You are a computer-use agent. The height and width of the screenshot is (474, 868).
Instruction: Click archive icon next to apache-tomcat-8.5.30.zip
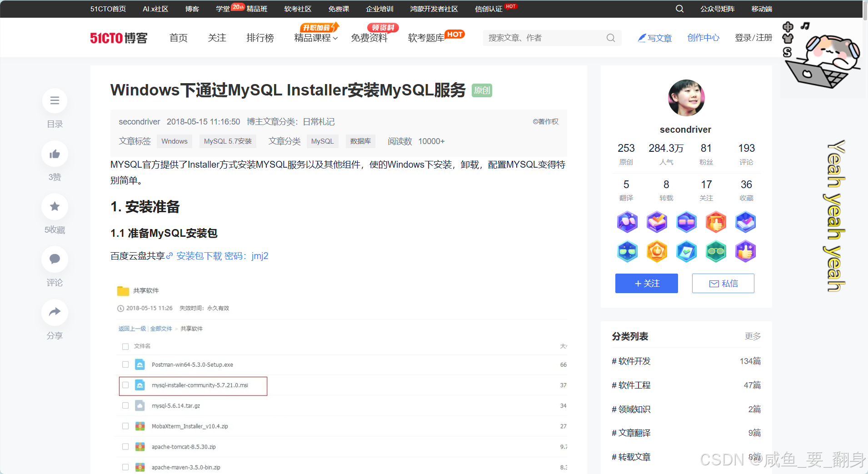(x=140, y=447)
